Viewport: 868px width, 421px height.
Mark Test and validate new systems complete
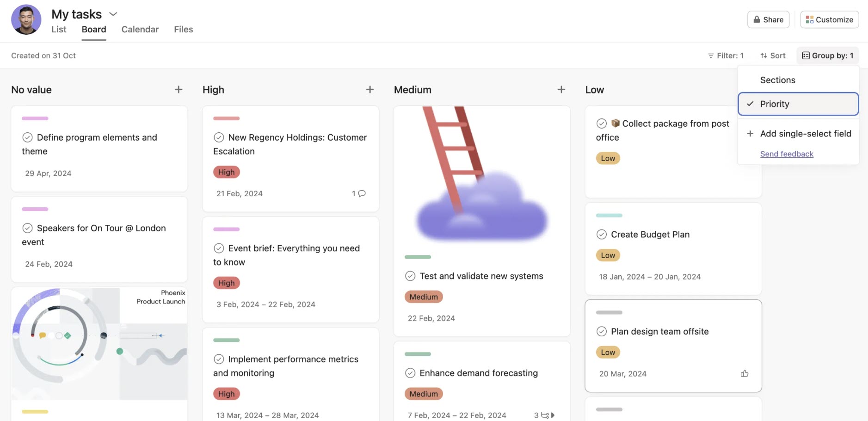[410, 276]
